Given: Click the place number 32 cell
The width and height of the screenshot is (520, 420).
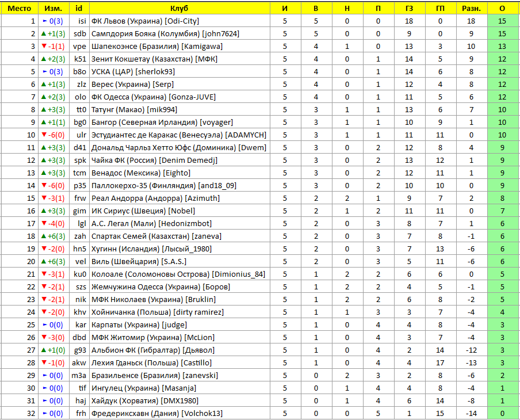Looking at the screenshot, I should [19, 413].
